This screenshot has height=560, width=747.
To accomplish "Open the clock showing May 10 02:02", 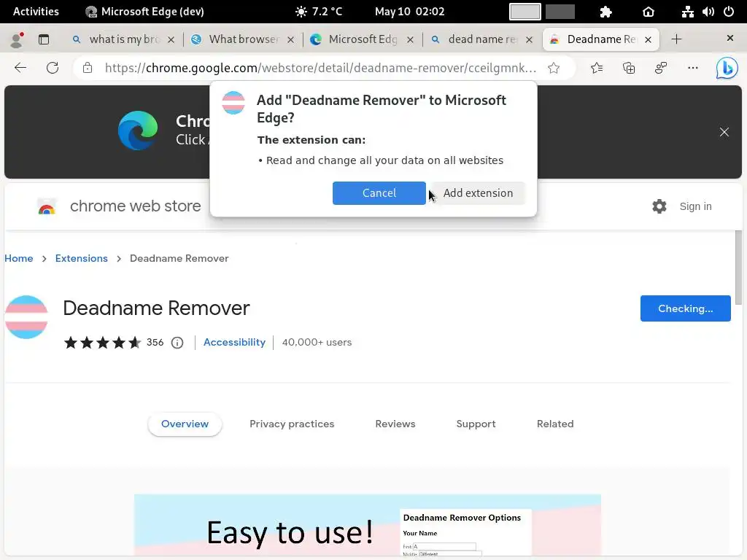I will 409,12.
